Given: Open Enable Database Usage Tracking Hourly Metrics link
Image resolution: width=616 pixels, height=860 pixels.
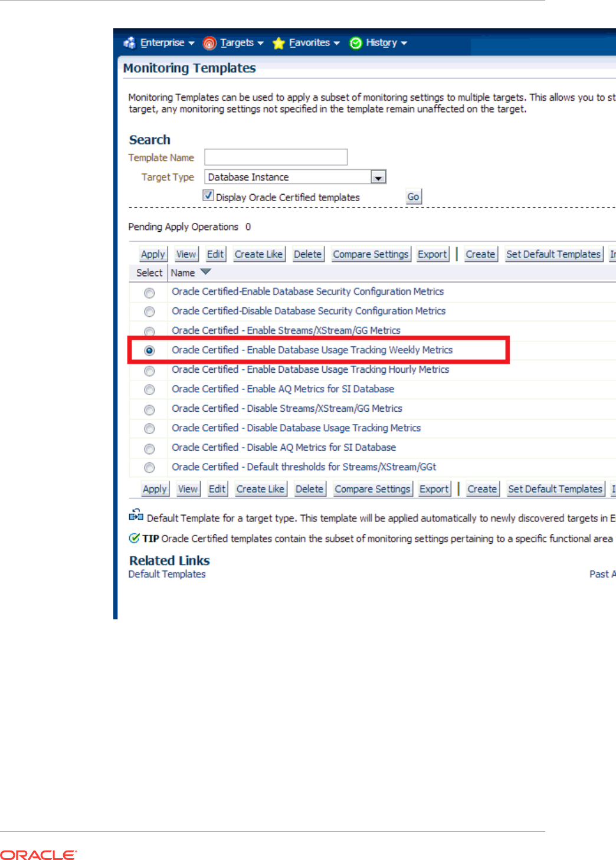Looking at the screenshot, I should click(310, 369).
